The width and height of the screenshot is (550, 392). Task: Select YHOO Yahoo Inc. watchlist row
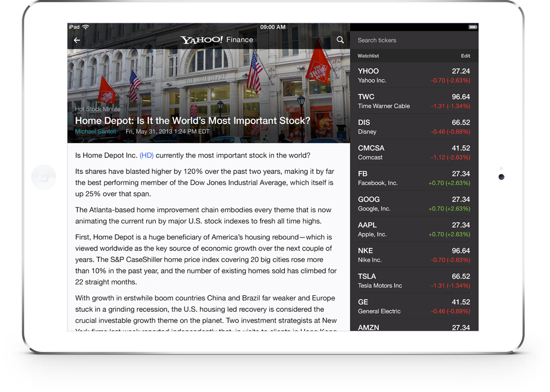[x=414, y=76]
